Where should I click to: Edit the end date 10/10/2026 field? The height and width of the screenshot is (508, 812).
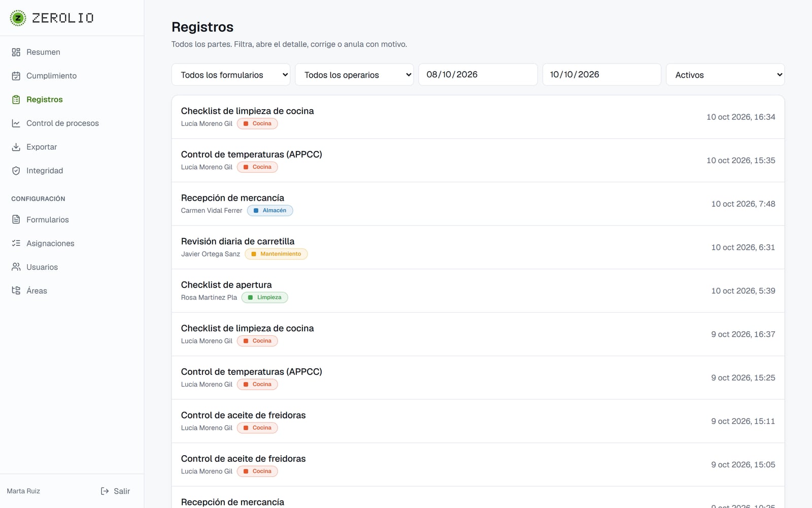pos(601,75)
